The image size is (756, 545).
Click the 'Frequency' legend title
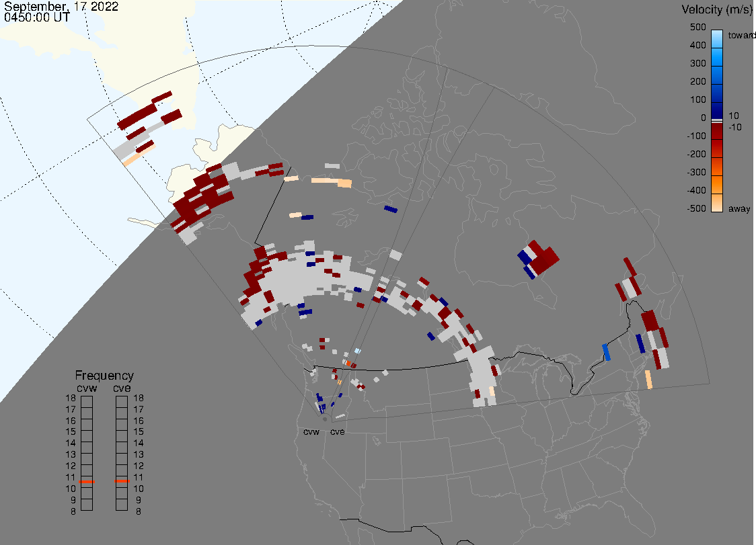coord(104,376)
